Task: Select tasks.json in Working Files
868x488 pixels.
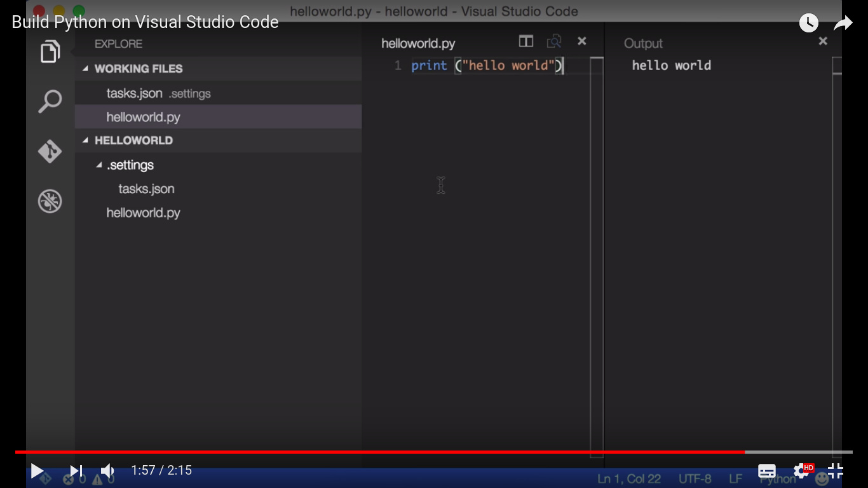Action: tap(218, 93)
